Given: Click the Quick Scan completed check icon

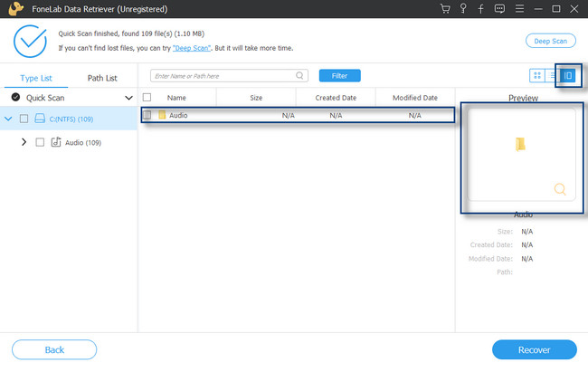Looking at the screenshot, I should (x=15, y=97).
